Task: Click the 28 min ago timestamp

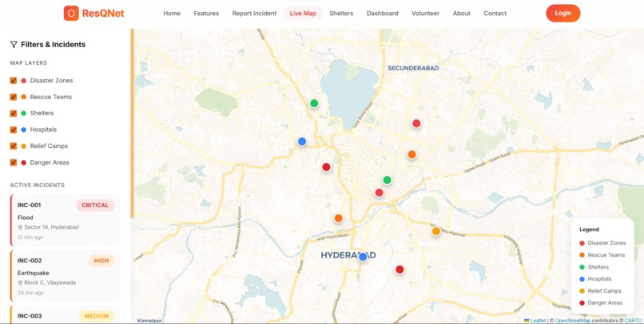Action: click(31, 293)
